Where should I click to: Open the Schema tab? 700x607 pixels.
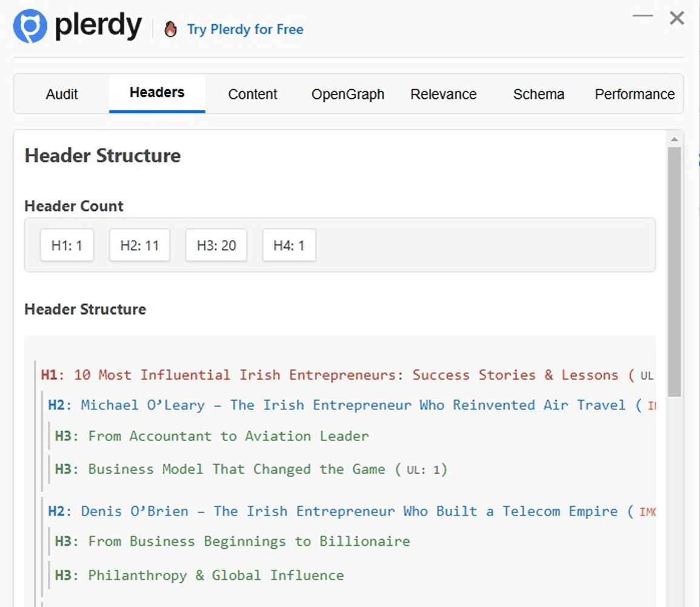[539, 94]
